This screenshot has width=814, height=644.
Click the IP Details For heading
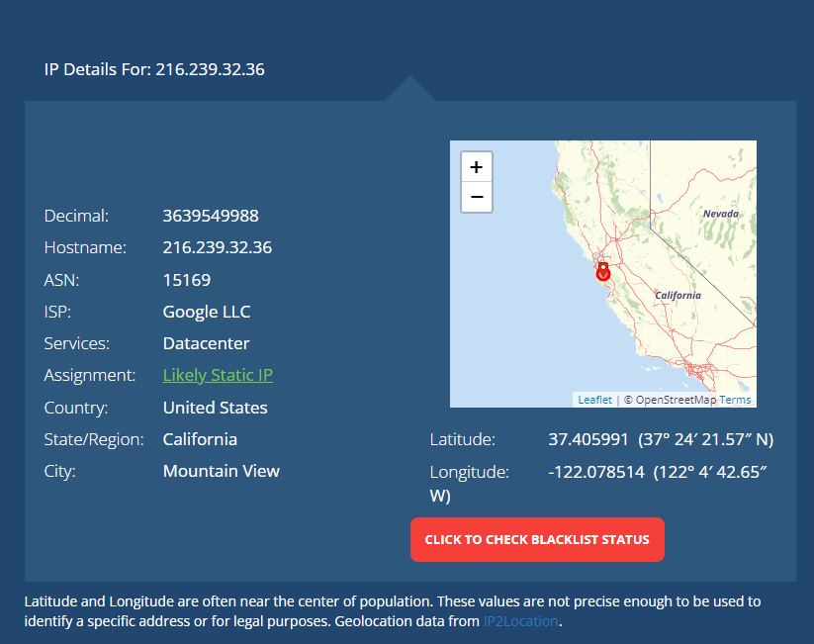[x=154, y=69]
